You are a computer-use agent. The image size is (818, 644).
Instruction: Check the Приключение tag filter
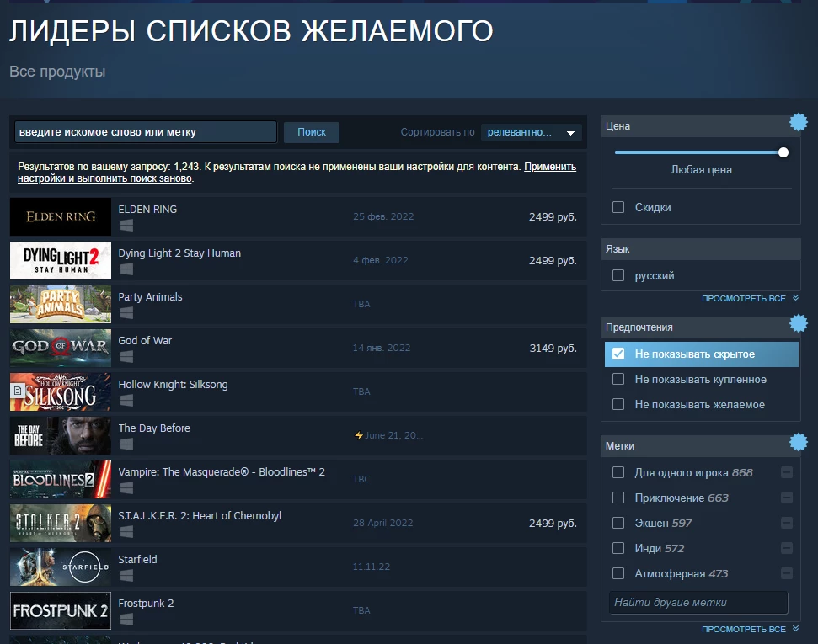[618, 498]
